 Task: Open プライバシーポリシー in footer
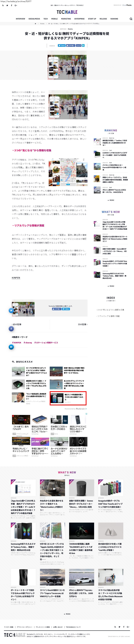(24, 627)
